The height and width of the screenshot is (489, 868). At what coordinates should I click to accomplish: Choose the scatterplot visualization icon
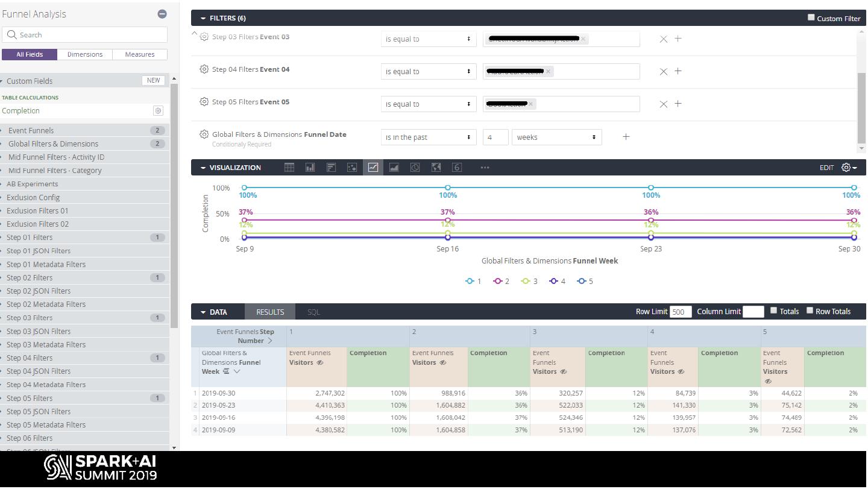point(352,168)
